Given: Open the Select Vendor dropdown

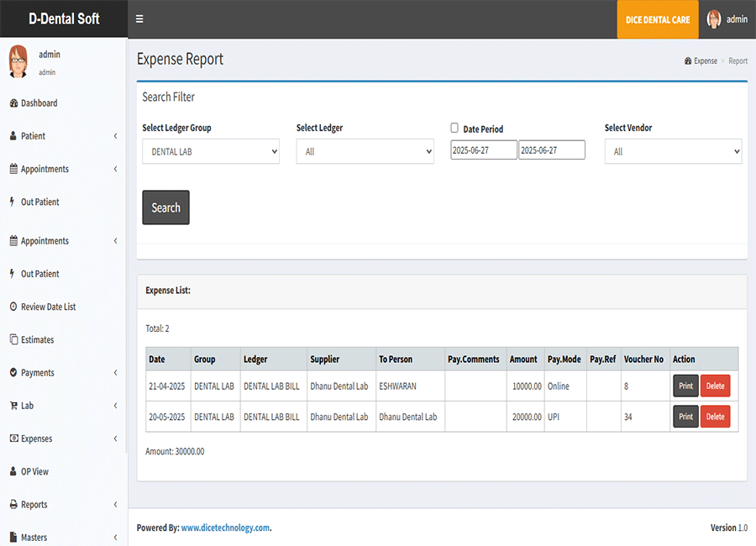Looking at the screenshot, I should 673,152.
